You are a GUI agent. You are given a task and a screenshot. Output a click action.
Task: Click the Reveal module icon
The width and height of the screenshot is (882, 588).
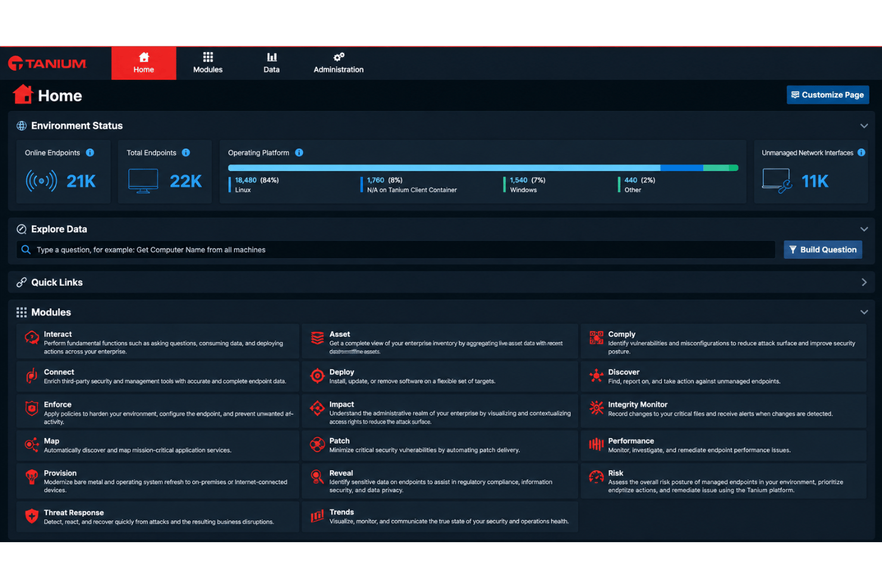tap(317, 477)
